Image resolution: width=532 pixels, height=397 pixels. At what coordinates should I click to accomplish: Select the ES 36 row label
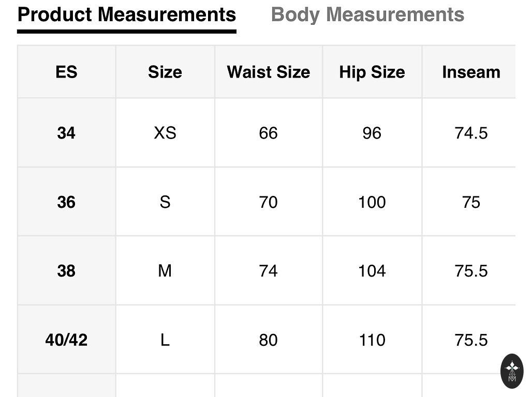(66, 202)
